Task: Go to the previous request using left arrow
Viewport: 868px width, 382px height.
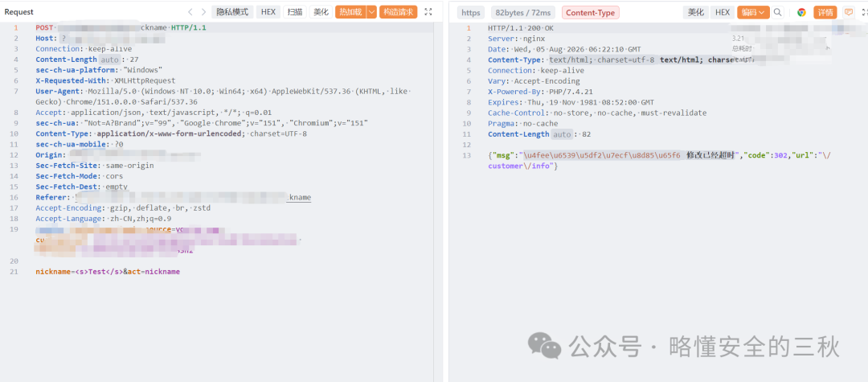Action: 190,11
